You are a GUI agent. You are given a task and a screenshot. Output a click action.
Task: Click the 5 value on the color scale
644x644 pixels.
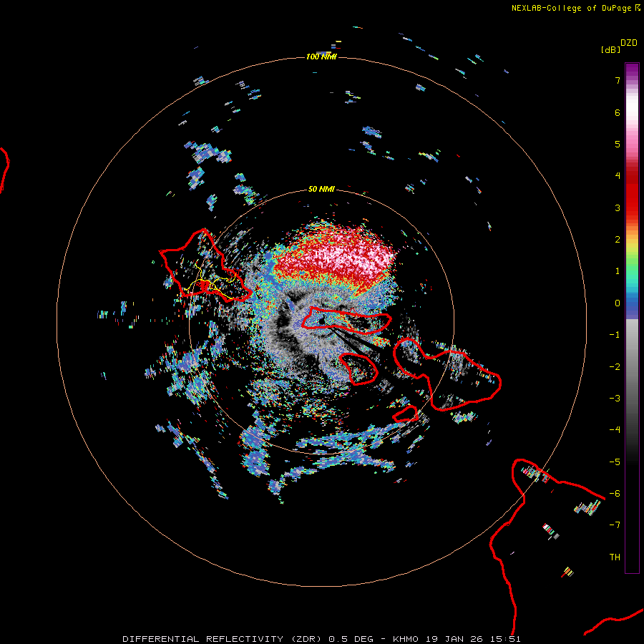(618, 144)
